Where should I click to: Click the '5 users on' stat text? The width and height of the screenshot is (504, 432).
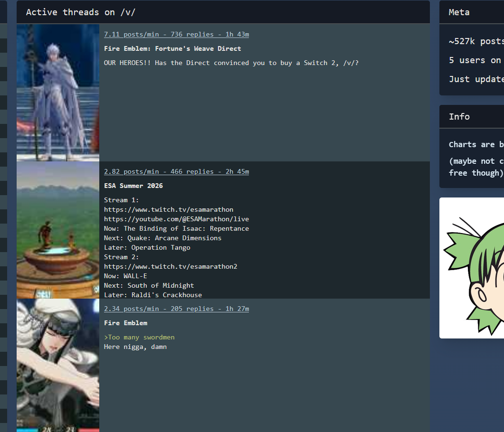475,60
